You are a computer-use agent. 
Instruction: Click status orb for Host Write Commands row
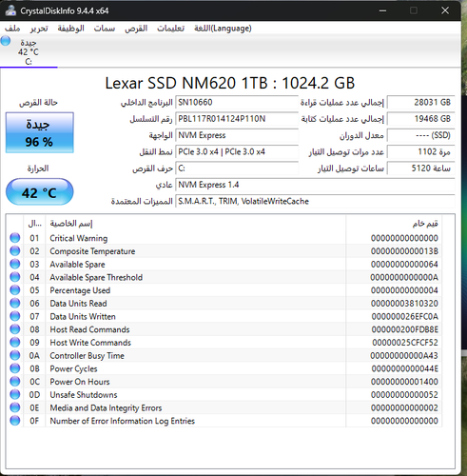pos(15,342)
